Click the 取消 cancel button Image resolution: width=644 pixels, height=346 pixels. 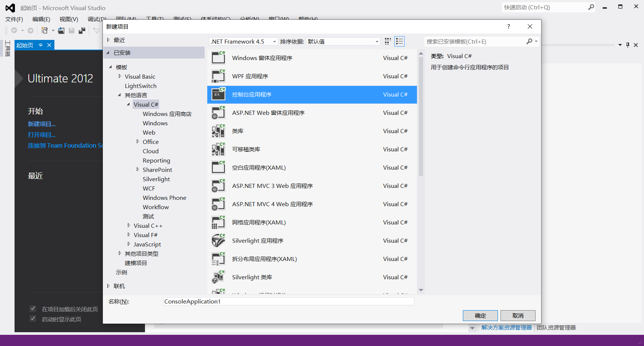tap(518, 315)
